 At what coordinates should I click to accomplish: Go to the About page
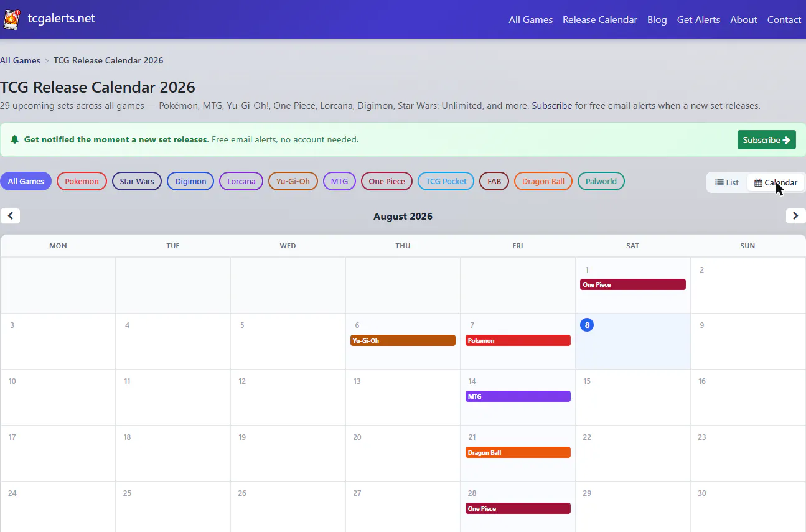[x=743, y=19]
